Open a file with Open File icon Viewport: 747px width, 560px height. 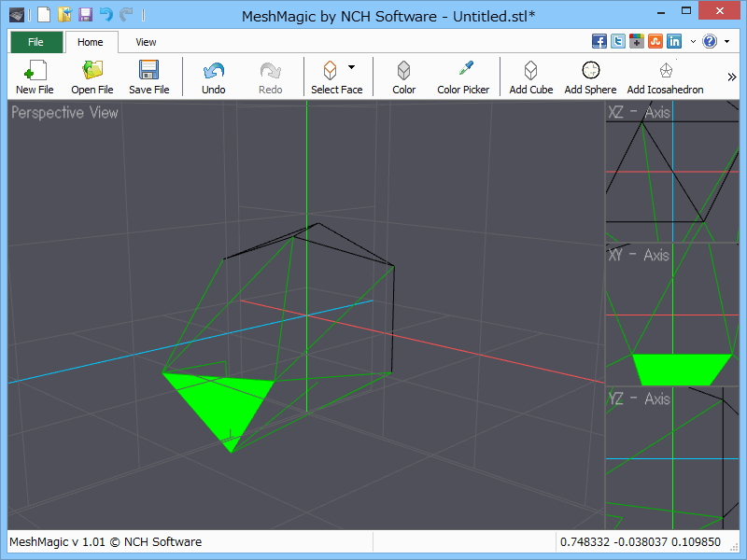point(92,77)
